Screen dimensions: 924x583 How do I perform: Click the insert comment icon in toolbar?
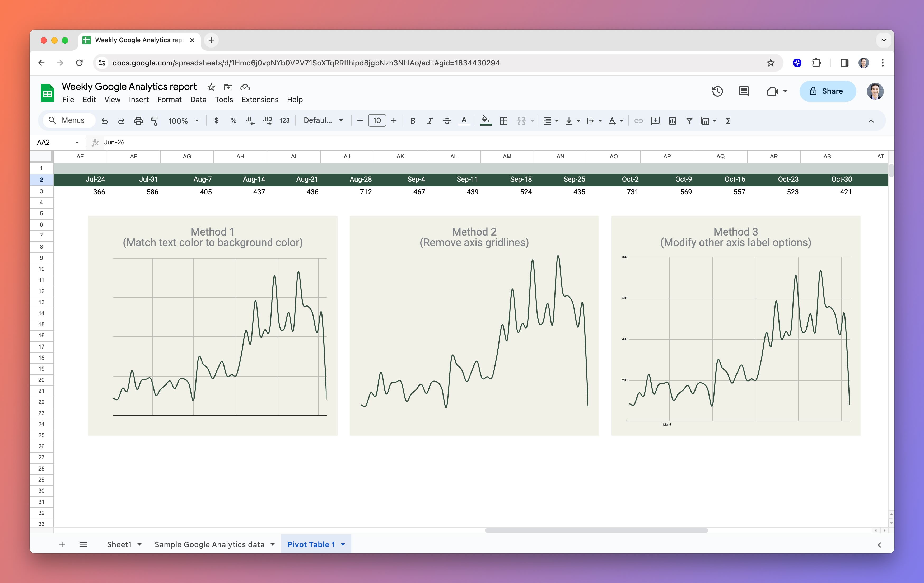point(655,121)
